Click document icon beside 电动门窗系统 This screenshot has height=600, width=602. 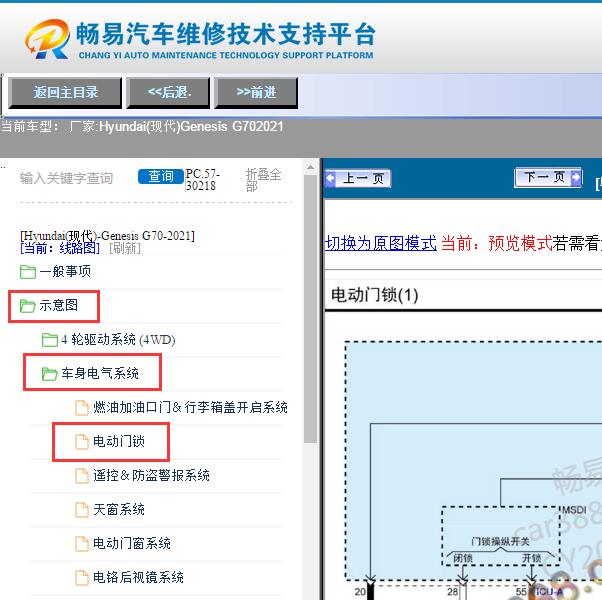pyautogui.click(x=81, y=544)
